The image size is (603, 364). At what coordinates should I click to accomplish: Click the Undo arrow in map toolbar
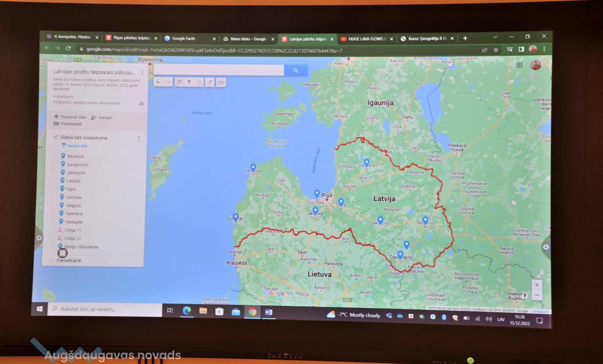[158, 82]
